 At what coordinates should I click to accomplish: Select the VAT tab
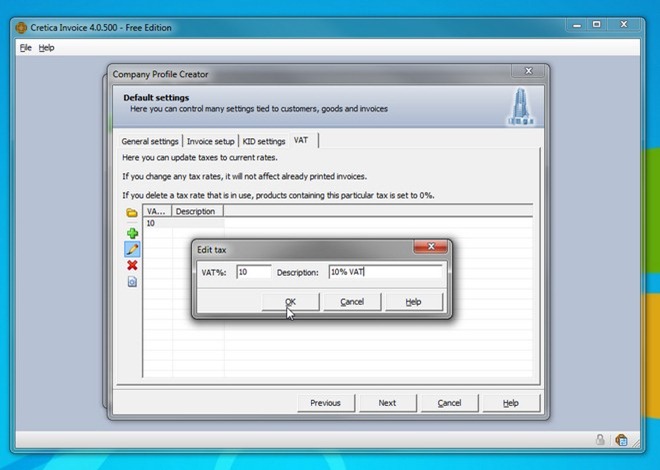[301, 140]
